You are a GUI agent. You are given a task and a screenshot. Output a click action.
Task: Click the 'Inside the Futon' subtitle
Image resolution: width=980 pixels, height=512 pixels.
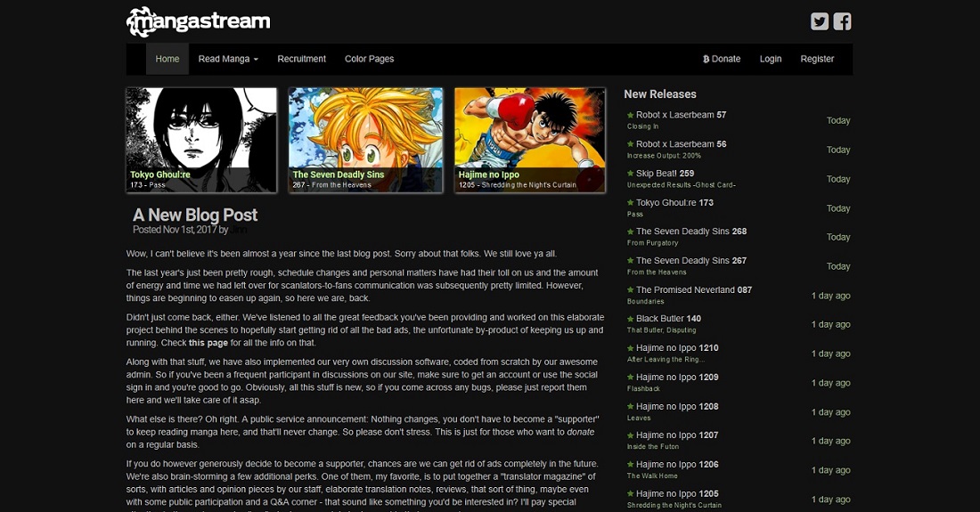point(653,448)
